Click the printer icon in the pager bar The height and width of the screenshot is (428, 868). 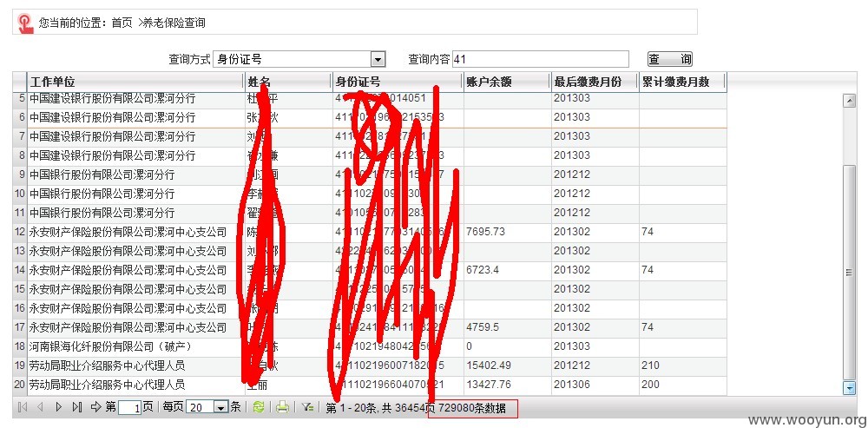point(283,407)
